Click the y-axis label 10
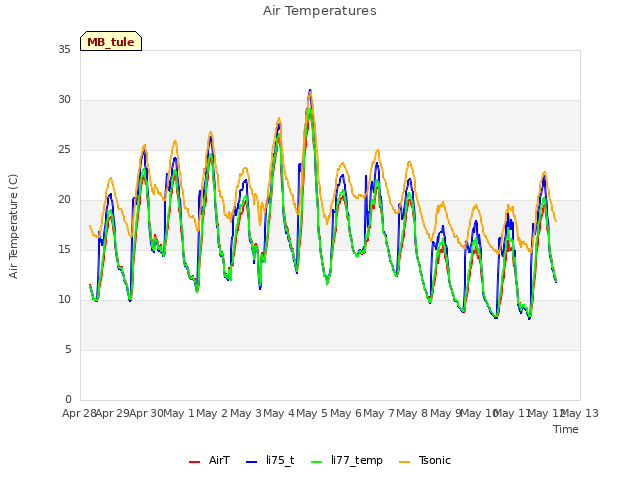 [64, 300]
